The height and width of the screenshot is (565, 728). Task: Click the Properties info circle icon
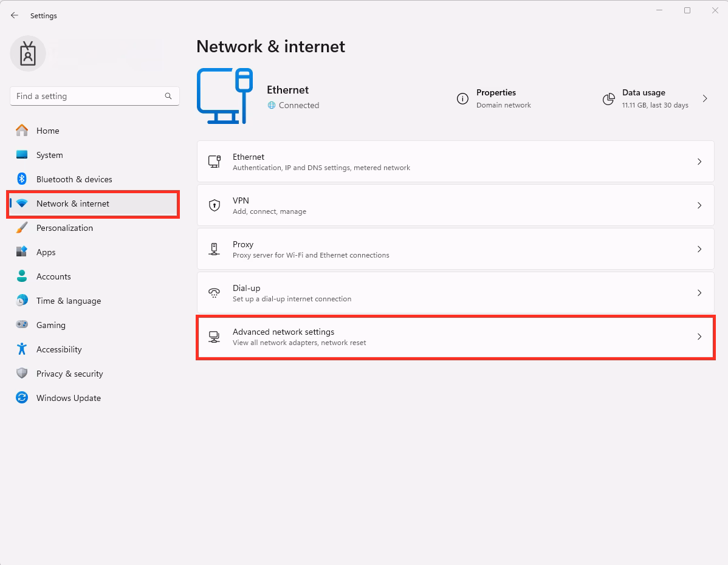462,98
